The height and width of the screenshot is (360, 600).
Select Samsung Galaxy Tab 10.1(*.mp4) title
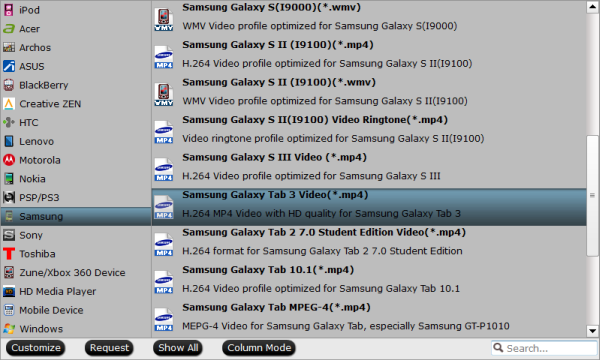268,270
